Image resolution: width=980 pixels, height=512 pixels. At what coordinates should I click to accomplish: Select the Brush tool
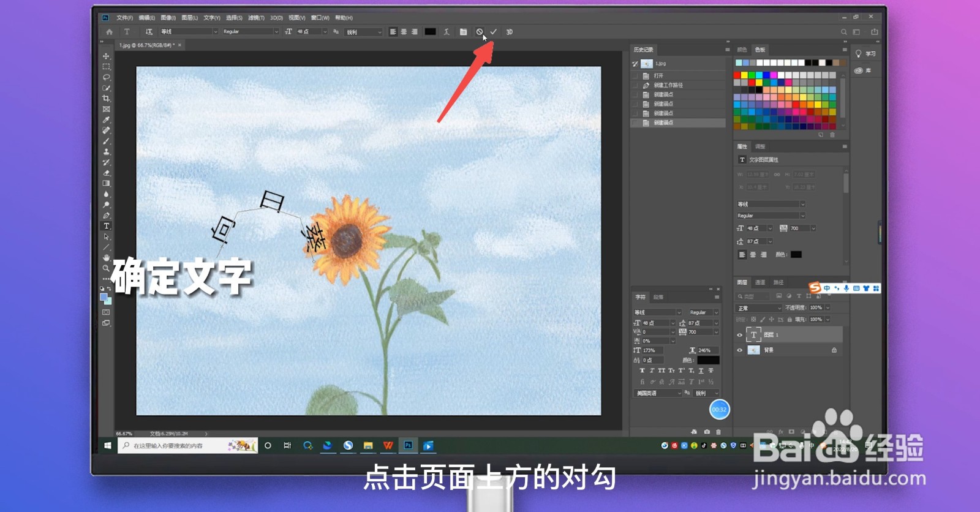(106, 141)
